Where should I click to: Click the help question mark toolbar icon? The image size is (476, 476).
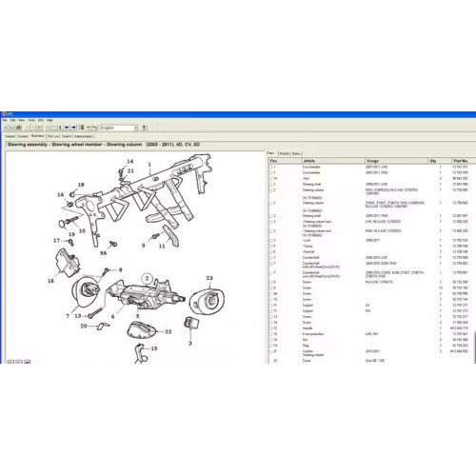tap(144, 128)
